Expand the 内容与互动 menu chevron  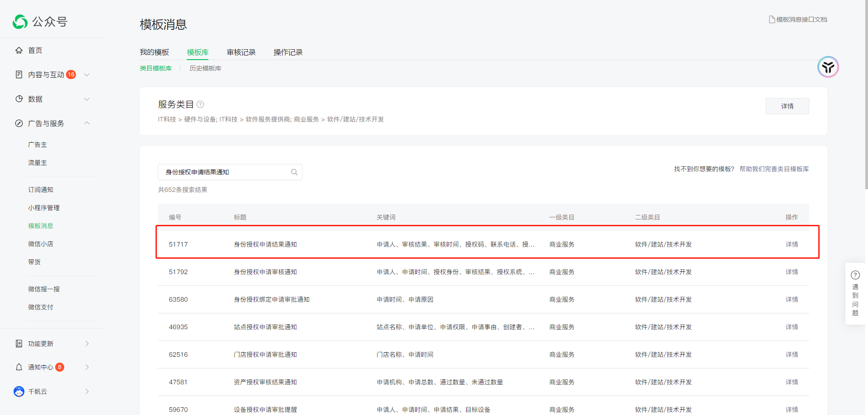[87, 75]
